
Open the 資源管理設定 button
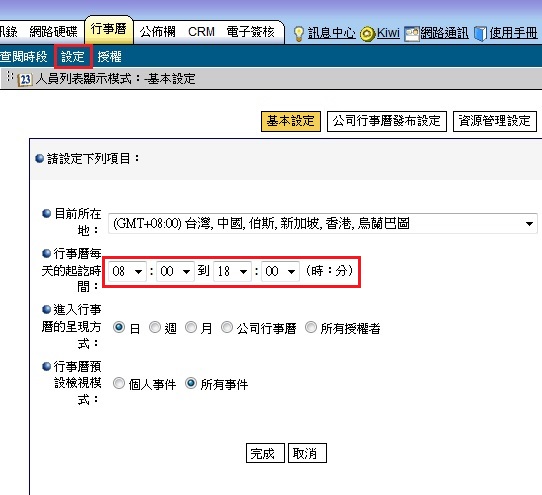click(495, 121)
